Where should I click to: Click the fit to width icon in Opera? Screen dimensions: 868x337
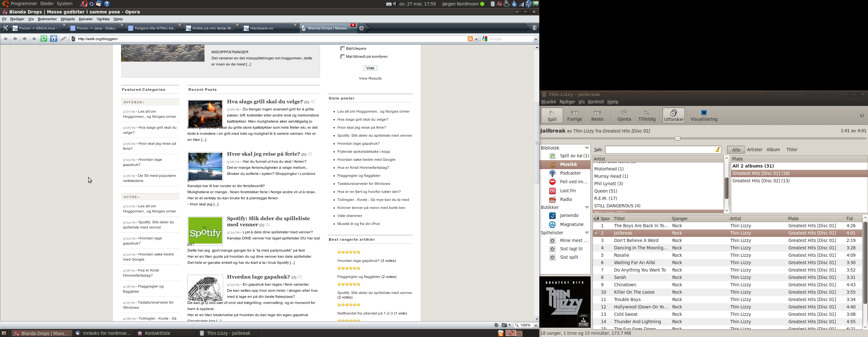pos(496,325)
